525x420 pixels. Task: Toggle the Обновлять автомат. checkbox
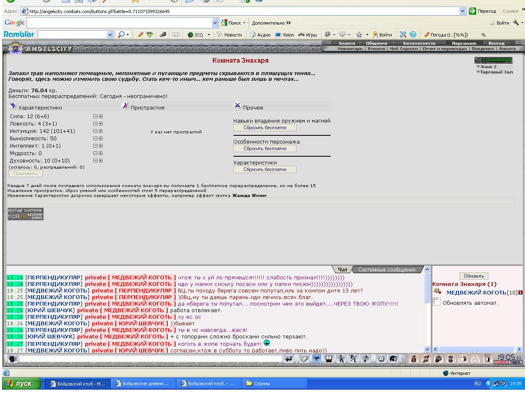coord(437,302)
